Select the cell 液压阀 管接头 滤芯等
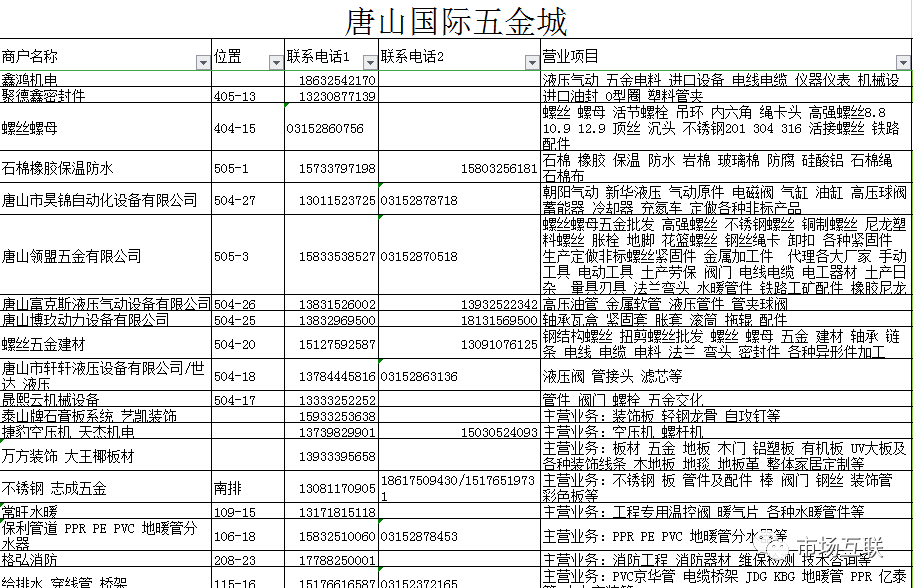 click(x=726, y=376)
